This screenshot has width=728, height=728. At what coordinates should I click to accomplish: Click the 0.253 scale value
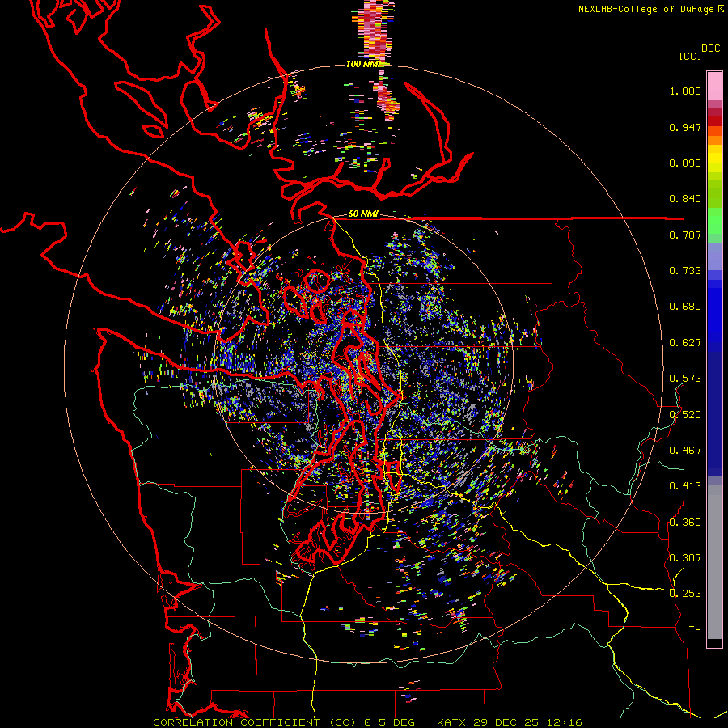coord(685,594)
